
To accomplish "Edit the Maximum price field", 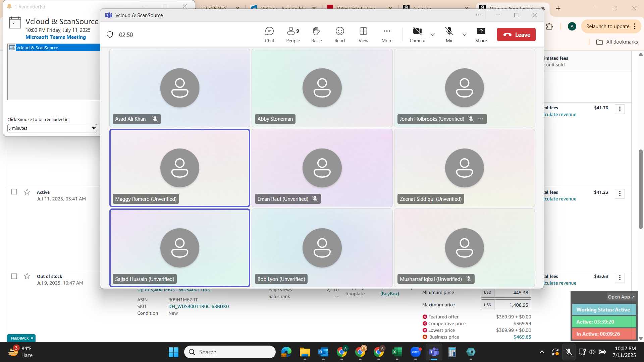I will (513, 305).
